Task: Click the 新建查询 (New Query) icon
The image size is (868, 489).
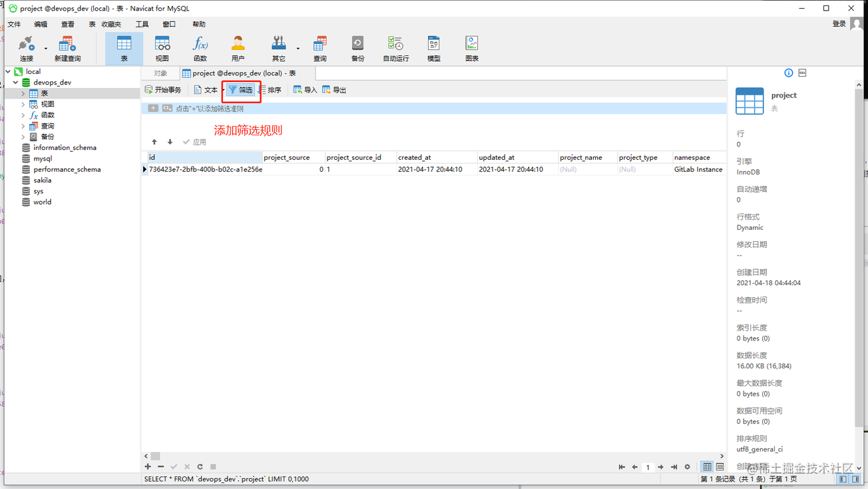Action: pyautogui.click(x=67, y=48)
